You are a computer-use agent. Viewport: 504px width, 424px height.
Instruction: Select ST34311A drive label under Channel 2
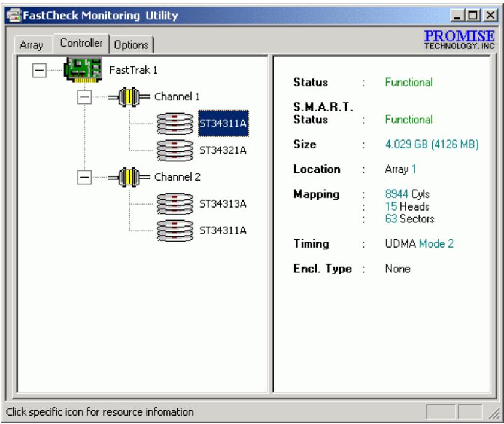223,231
